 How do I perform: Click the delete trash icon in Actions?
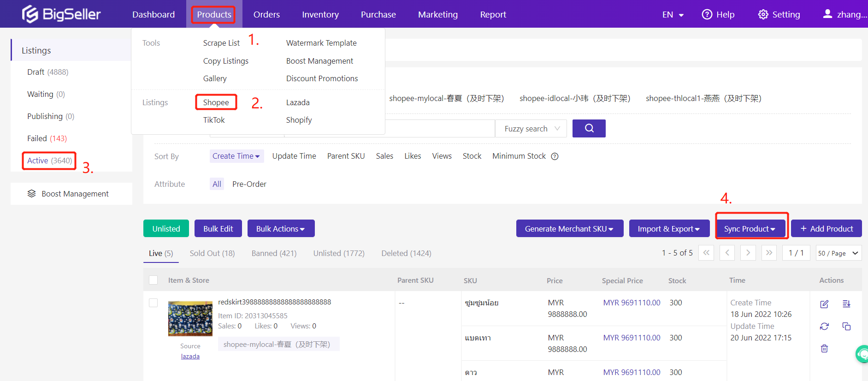coord(824,349)
